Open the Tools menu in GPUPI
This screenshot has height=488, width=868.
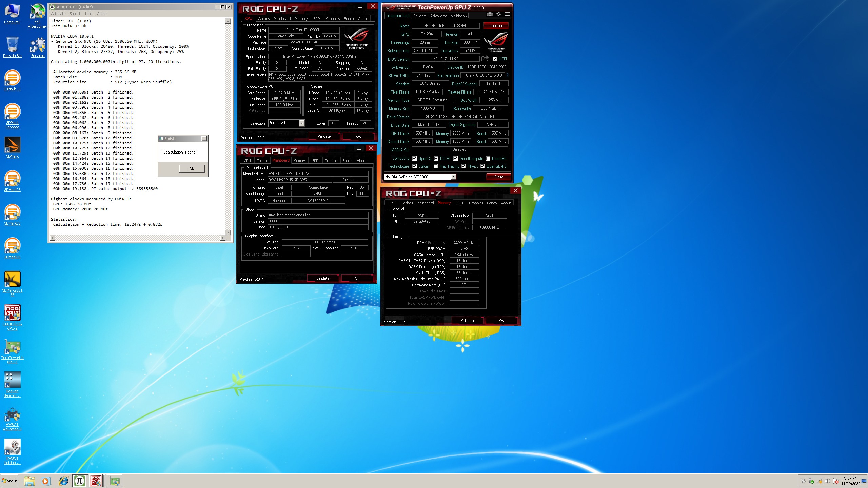[89, 14]
